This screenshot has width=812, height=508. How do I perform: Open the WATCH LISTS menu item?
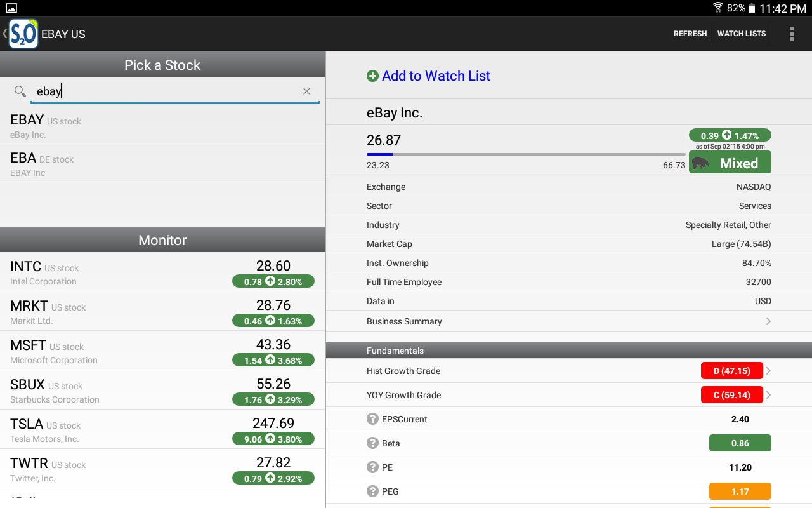(x=742, y=34)
